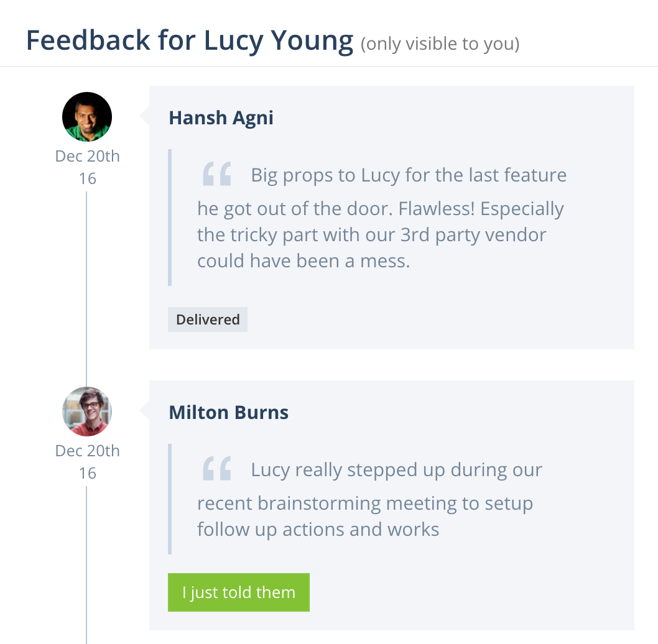
Task: Click the "Delivered" status badge
Action: click(x=208, y=320)
